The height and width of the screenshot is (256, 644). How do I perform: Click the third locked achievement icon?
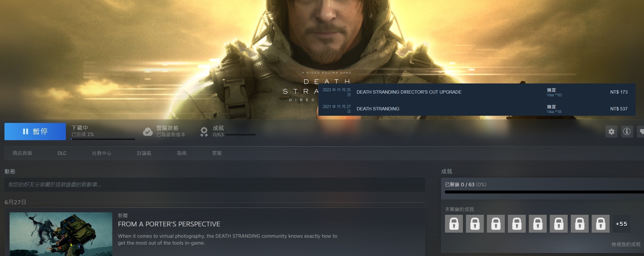coord(496,224)
